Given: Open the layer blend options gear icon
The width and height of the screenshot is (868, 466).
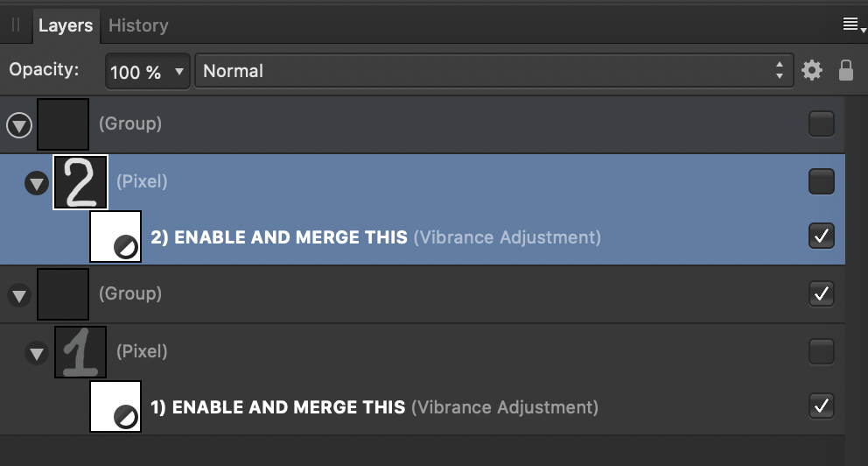Looking at the screenshot, I should (812, 70).
